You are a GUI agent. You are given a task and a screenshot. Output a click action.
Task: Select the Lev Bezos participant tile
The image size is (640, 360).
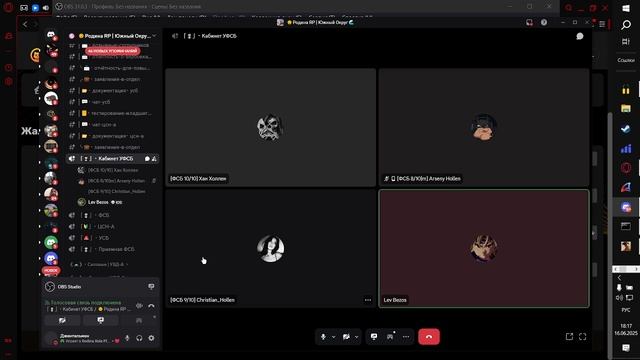click(x=484, y=248)
